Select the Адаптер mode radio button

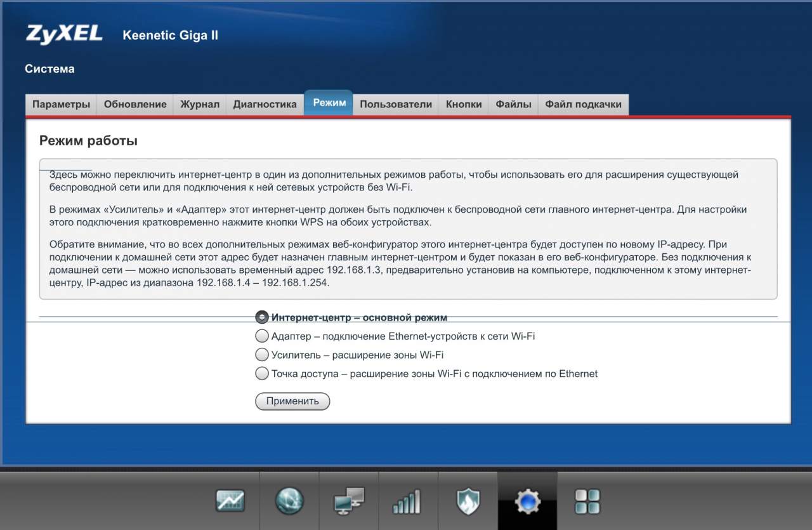pos(261,336)
